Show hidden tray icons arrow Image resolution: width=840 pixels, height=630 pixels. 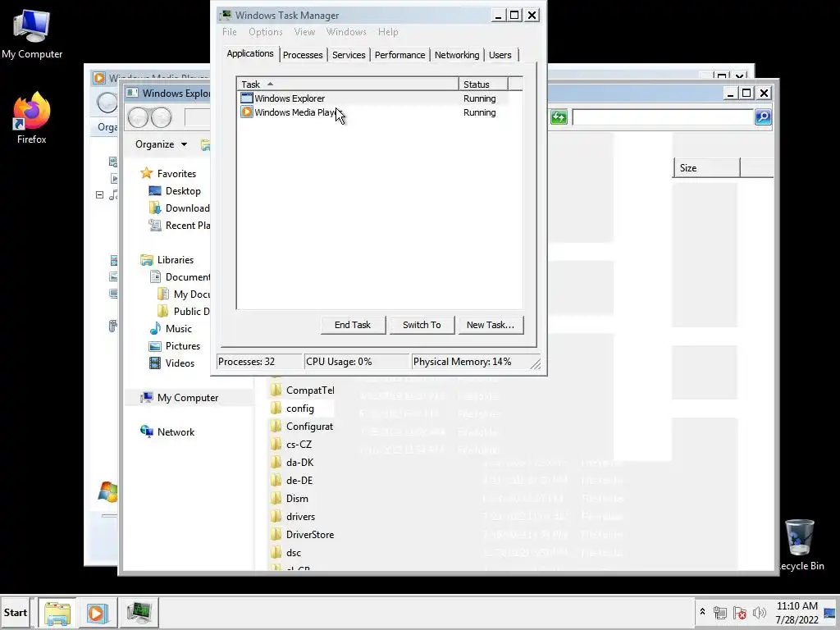click(x=702, y=612)
